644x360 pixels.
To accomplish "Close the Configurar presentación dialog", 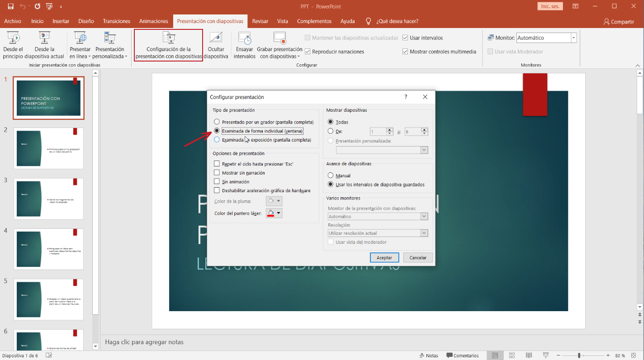I will [425, 97].
